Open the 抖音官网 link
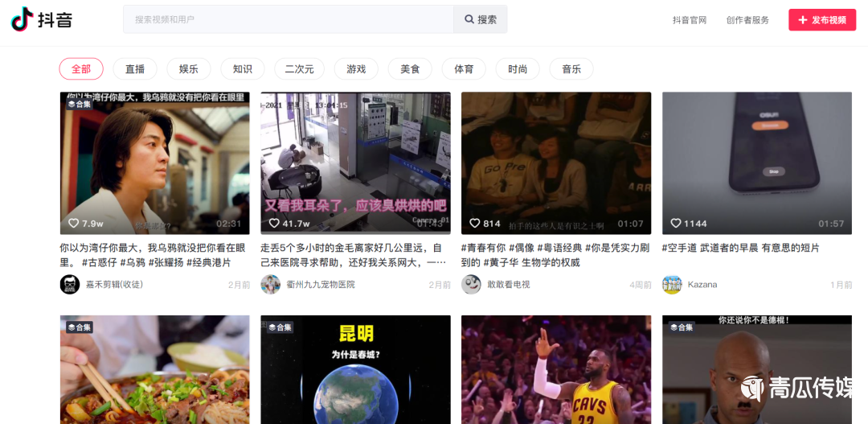 coord(690,20)
